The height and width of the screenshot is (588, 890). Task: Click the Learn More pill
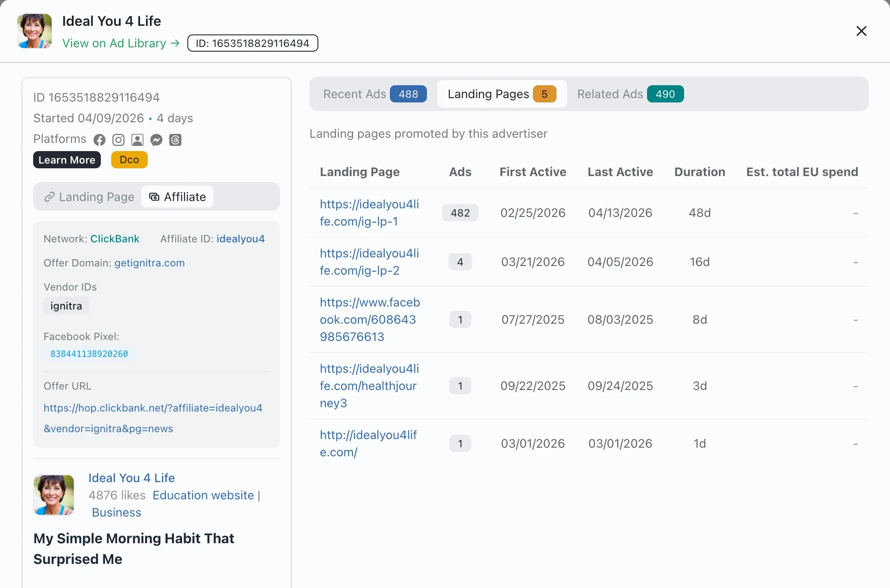(67, 159)
